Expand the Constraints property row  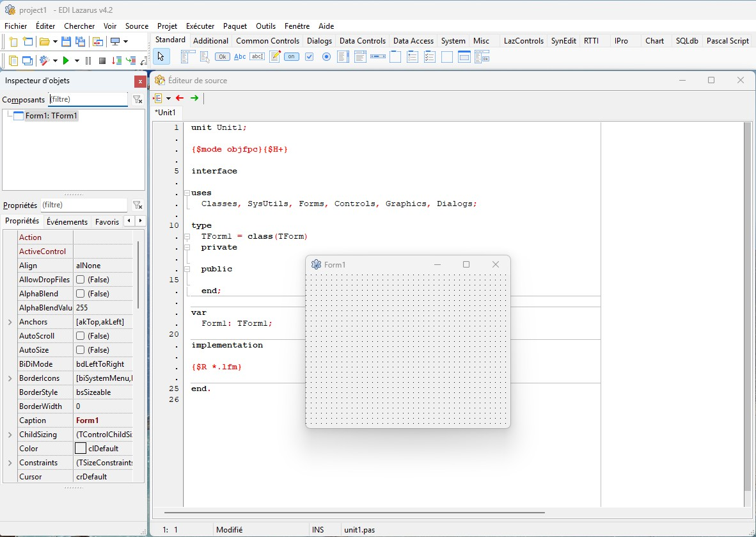click(10, 463)
